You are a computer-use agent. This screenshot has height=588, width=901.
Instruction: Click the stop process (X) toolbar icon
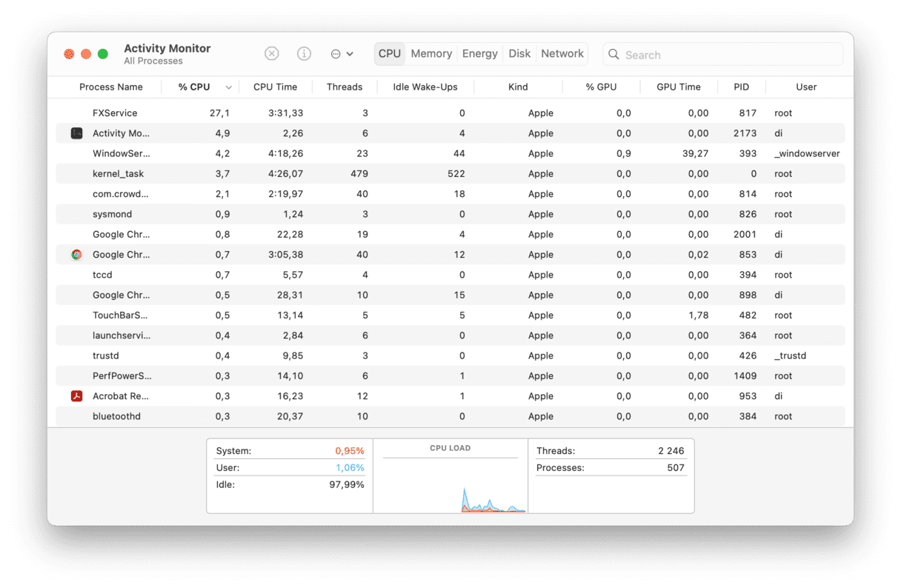[x=272, y=54]
